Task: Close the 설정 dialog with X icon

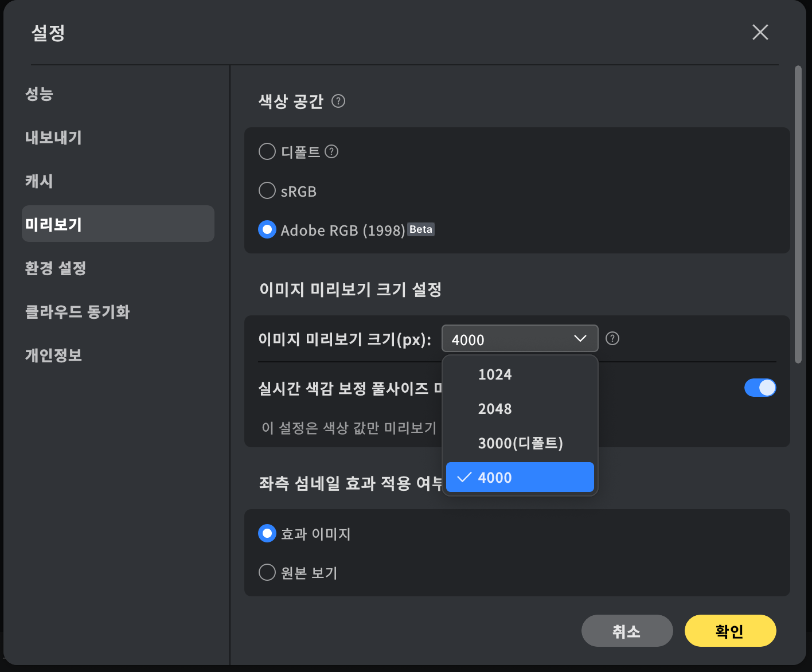Action: [760, 33]
